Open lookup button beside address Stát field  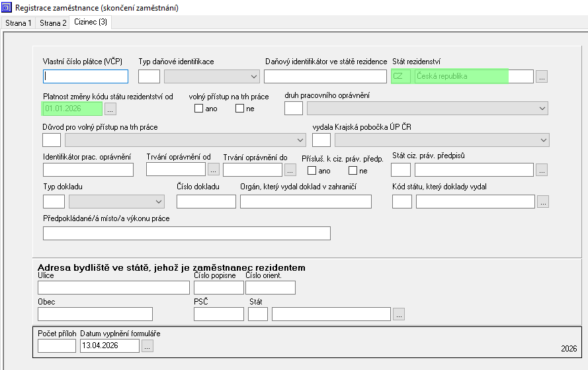(398, 314)
